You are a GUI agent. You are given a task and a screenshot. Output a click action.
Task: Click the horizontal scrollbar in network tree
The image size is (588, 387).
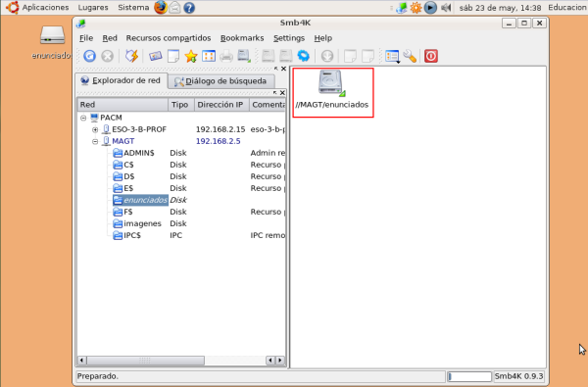click(145, 361)
